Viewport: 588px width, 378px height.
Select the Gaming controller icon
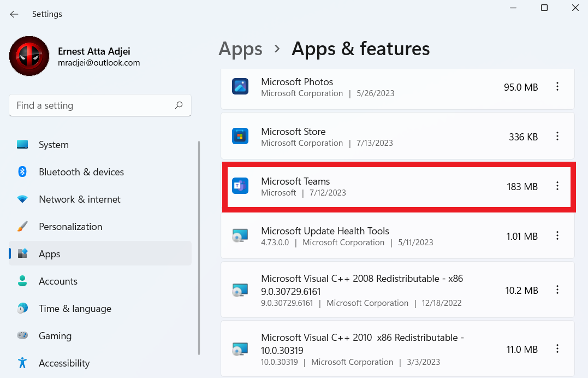point(22,335)
